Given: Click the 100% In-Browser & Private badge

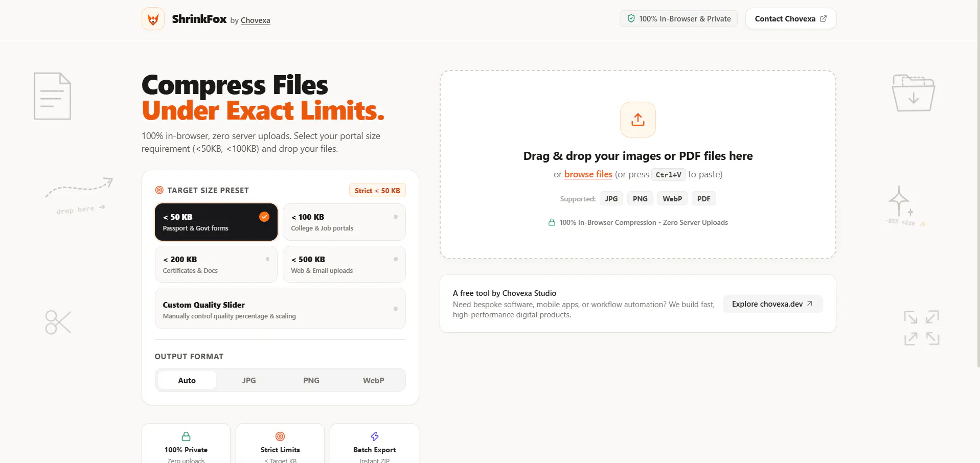Looking at the screenshot, I should 679,19.
